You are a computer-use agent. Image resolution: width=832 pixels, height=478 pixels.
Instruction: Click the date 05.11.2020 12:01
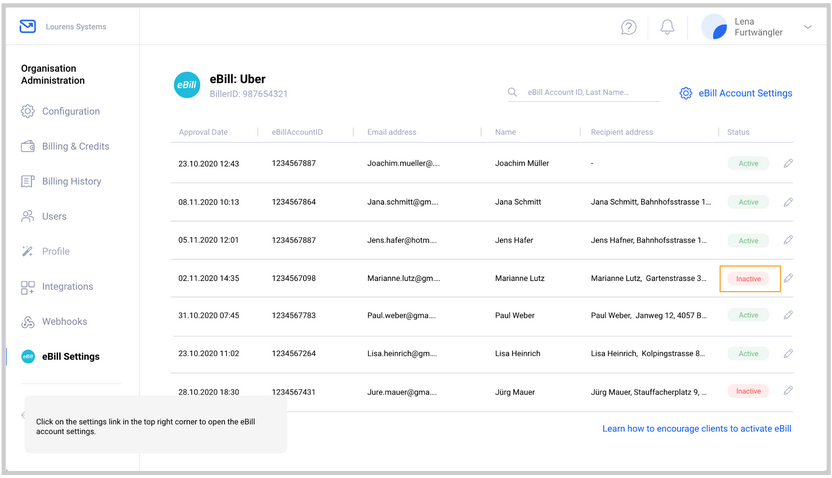pos(209,240)
